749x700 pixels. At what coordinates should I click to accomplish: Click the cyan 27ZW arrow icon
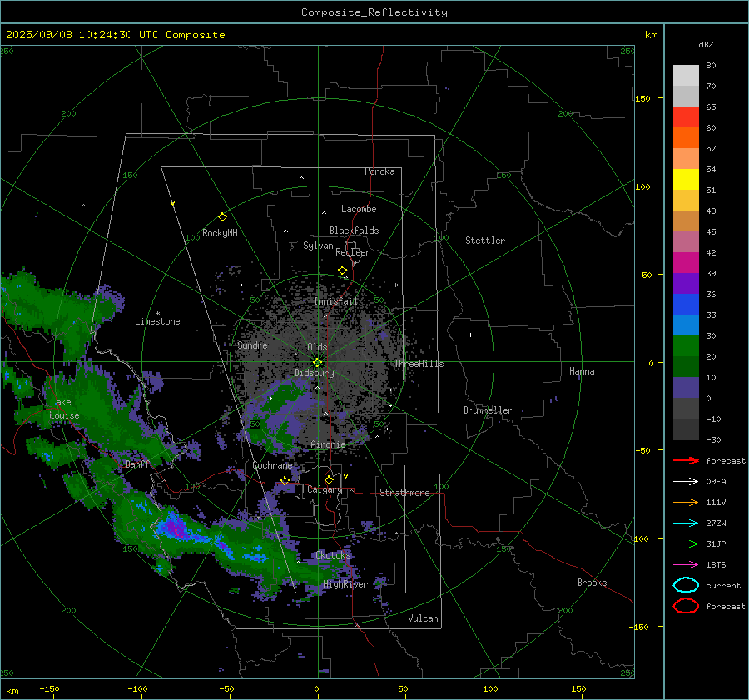[x=686, y=524]
